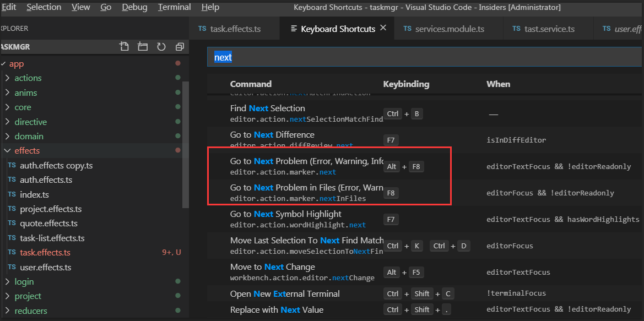Screen dimensions: 644x321
Task: Open the Help menu
Action: 210,7
